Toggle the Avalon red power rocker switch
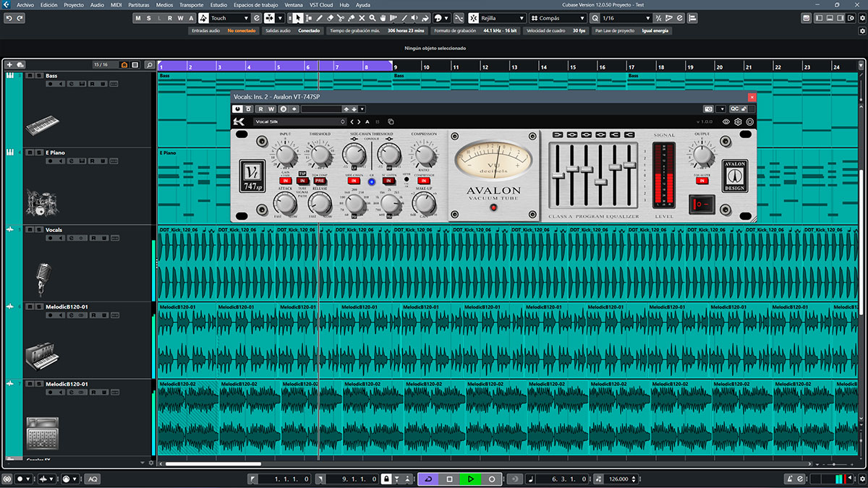 click(702, 204)
